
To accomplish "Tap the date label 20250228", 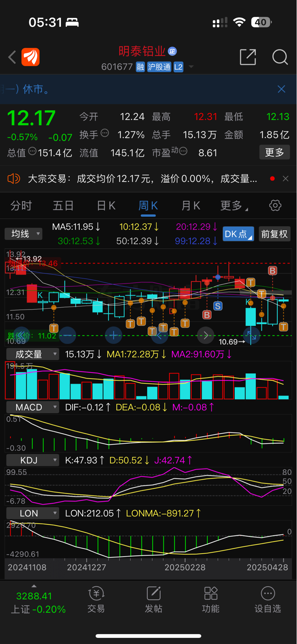I will click(185, 567).
